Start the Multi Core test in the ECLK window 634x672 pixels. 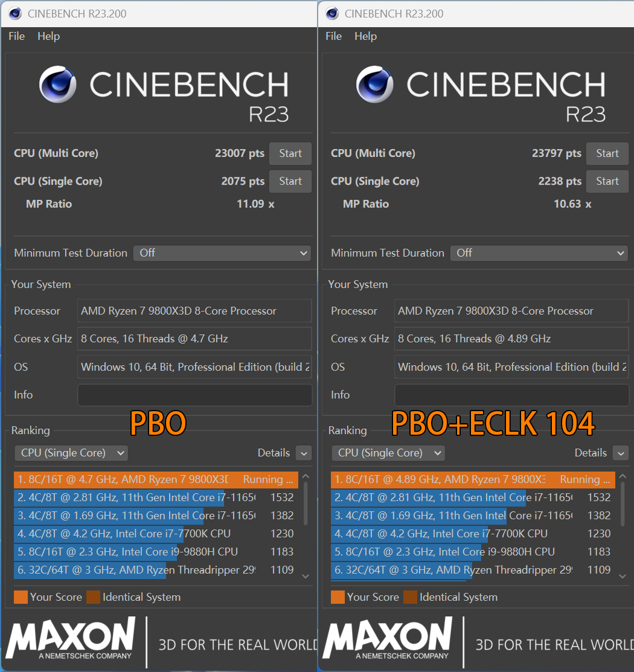pos(607,153)
